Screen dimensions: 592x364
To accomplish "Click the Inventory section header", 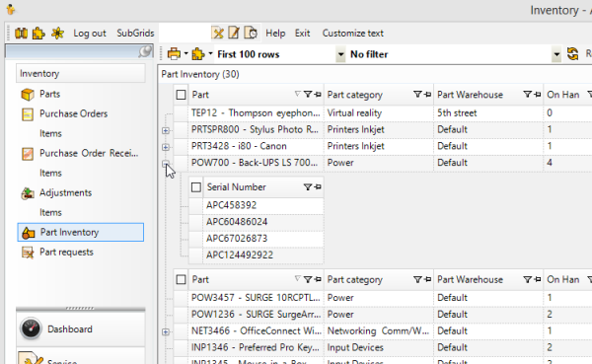I will [x=81, y=73].
